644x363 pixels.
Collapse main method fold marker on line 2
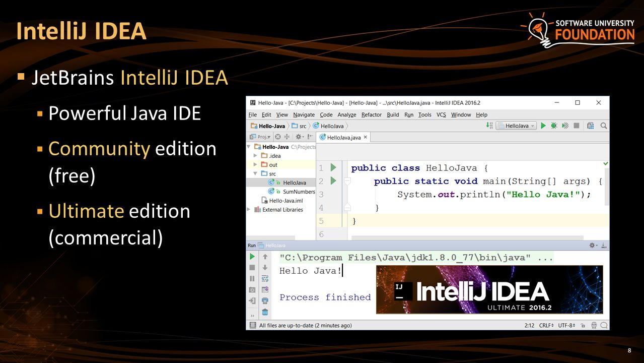tap(347, 180)
